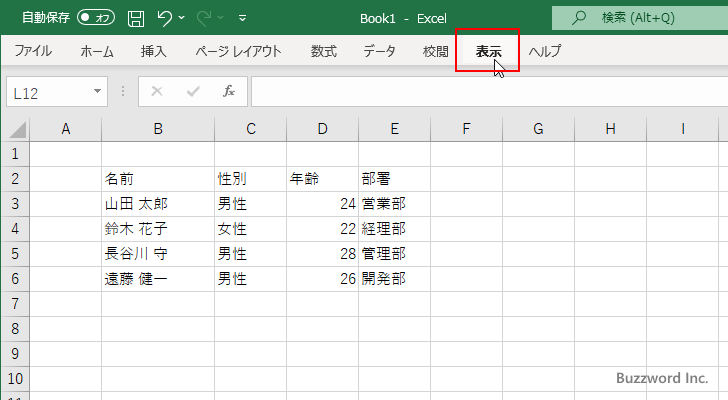Select row 1 header

pyautogui.click(x=15, y=154)
